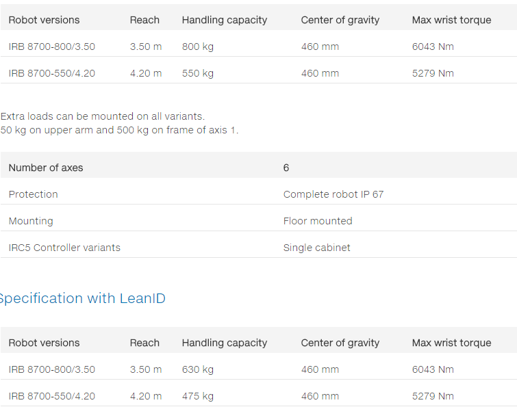
Task: Click 'Max wrist torque' header in the top table
Action: [x=451, y=20]
